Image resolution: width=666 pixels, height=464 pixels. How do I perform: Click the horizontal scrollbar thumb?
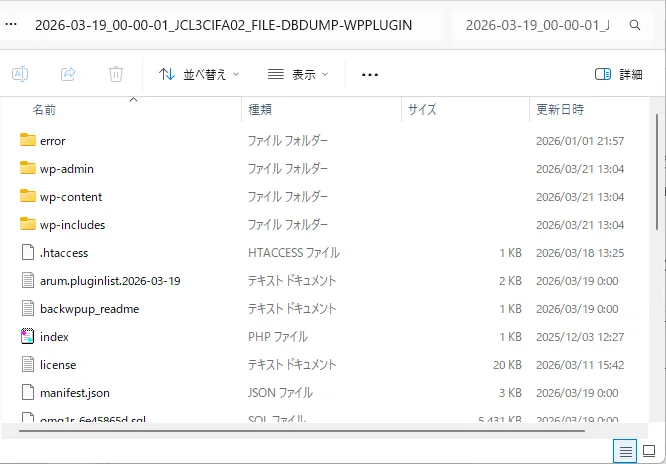point(302,431)
